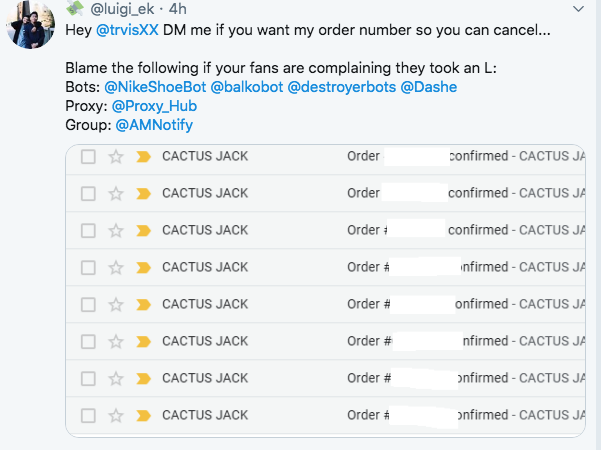Star the last CACTUS JACK email
The width and height of the screenshot is (601, 450).
click(x=116, y=415)
